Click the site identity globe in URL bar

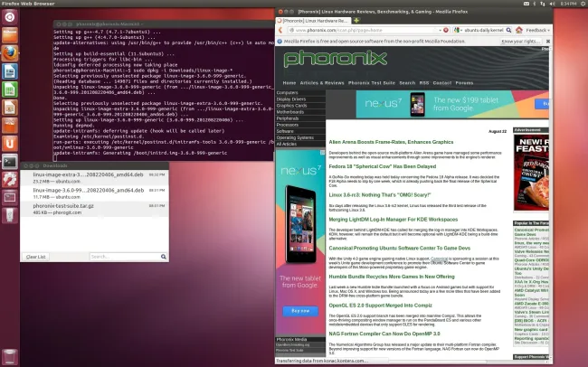tap(291, 30)
